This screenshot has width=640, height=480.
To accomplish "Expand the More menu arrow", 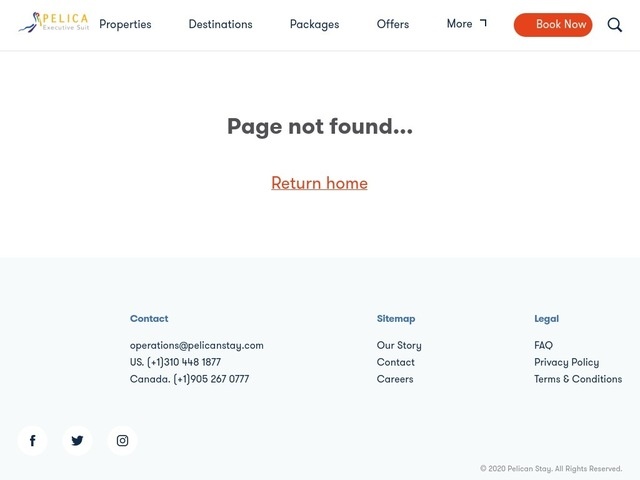I will (483, 23).
